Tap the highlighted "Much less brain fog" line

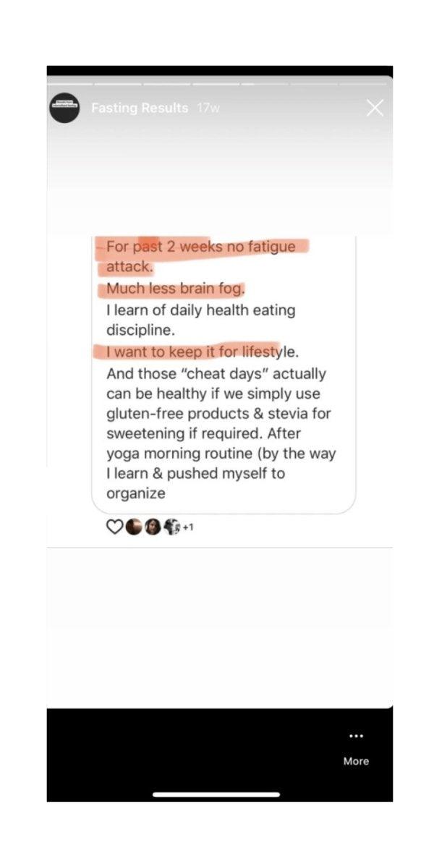click(176, 289)
